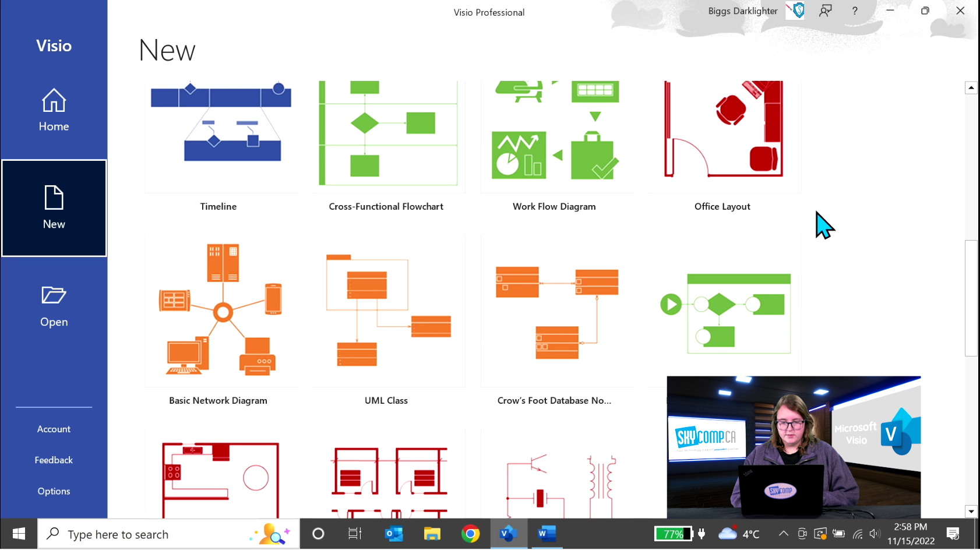Viewport: 980px width, 550px height.
Task: Switch to Word on the taskbar
Action: pos(547,534)
